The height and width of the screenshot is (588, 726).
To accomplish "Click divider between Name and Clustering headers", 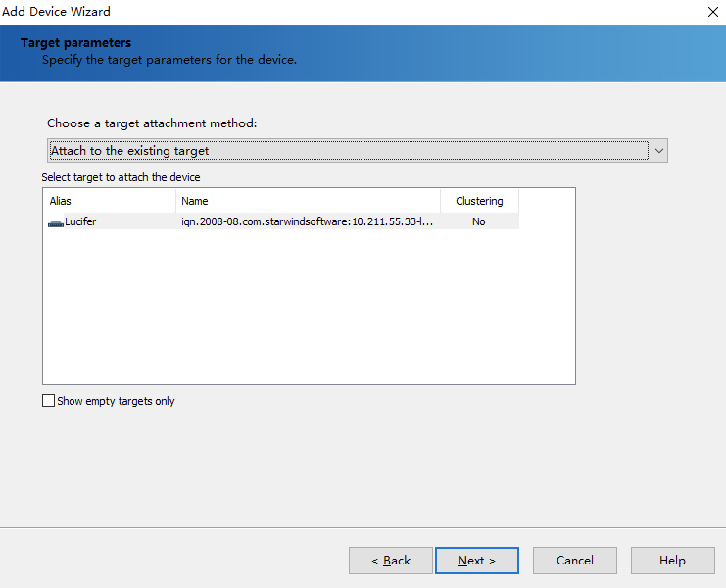I will tap(441, 201).
